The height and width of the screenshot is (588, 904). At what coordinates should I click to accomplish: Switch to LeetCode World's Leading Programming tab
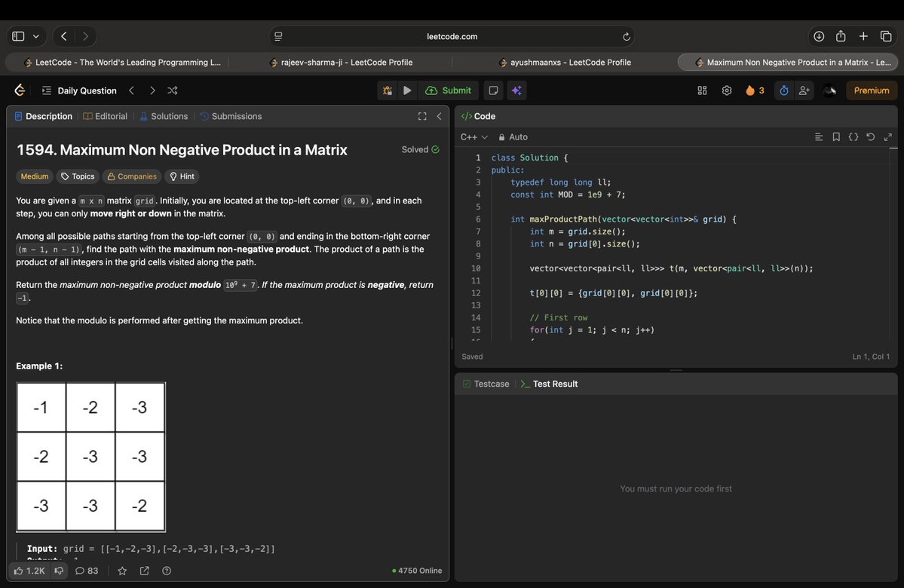coord(121,63)
